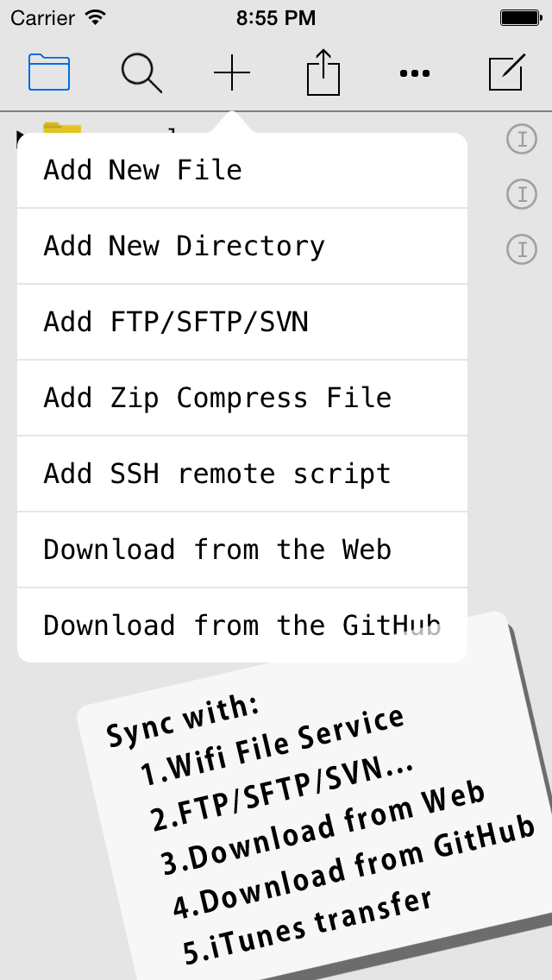Tap the topmost info circle button
This screenshot has width=552, height=980.
(x=521, y=138)
